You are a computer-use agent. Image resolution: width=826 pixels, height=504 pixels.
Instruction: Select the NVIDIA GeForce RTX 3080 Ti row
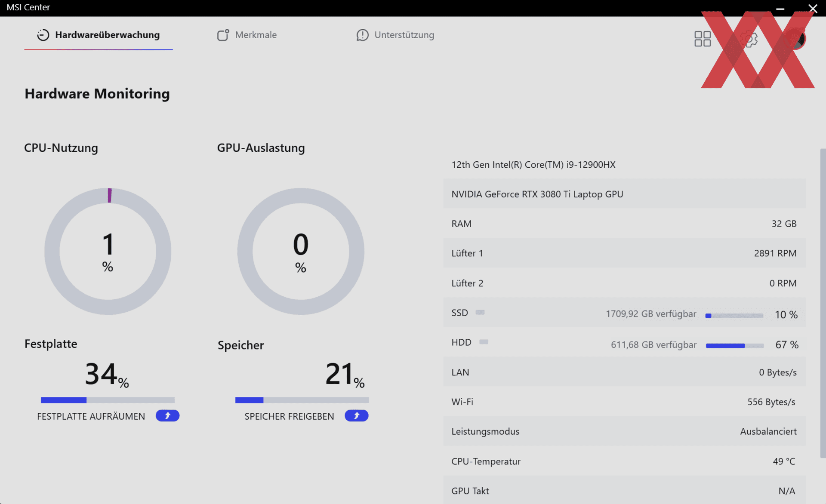(624, 194)
